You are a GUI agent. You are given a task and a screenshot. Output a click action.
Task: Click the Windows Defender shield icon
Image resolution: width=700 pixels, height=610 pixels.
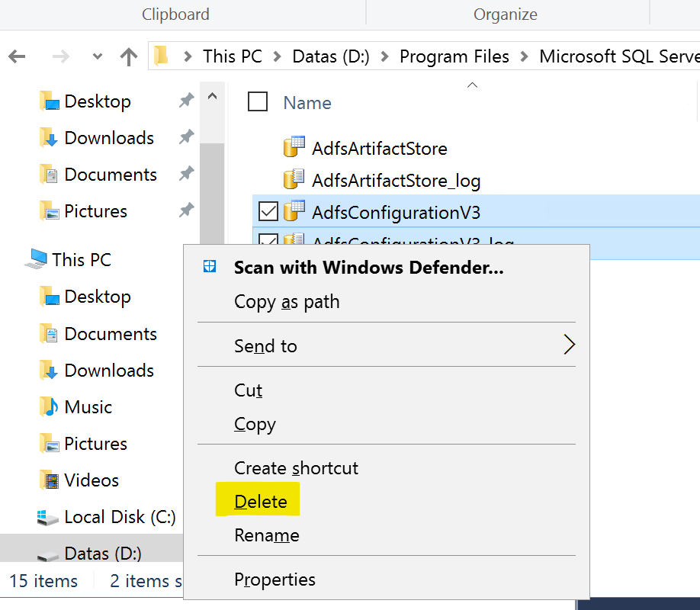pyautogui.click(x=210, y=266)
